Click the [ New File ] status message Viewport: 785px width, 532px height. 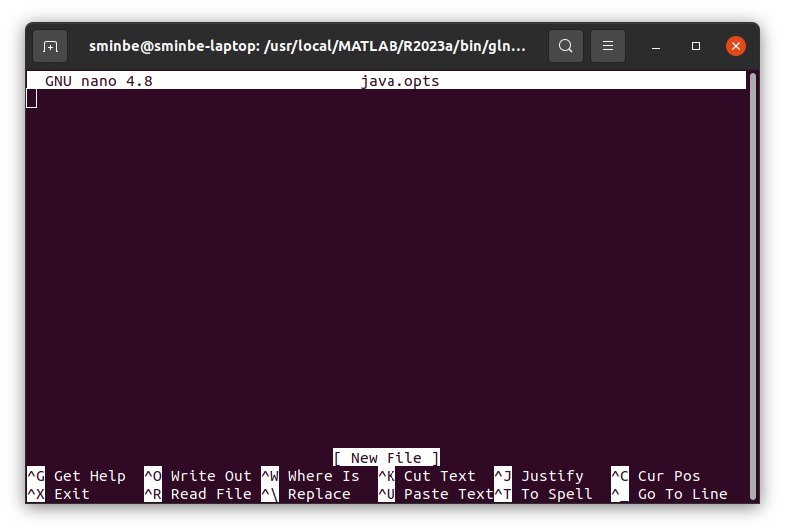387,457
